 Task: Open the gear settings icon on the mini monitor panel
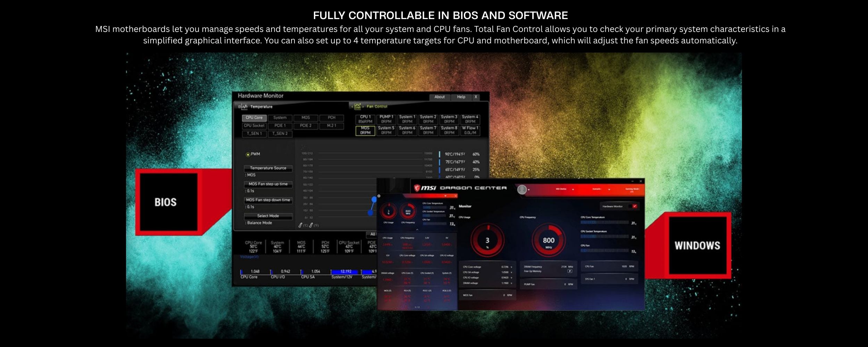coord(379,196)
